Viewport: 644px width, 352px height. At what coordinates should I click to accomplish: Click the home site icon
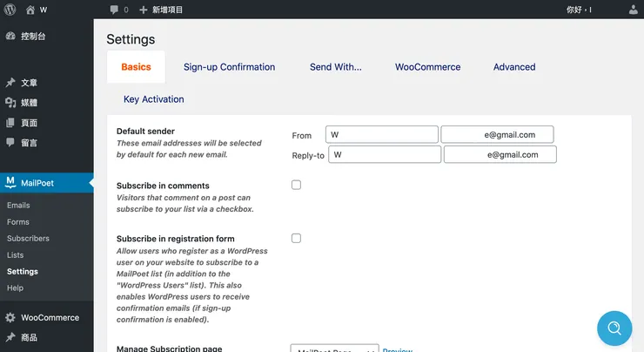[x=30, y=10]
